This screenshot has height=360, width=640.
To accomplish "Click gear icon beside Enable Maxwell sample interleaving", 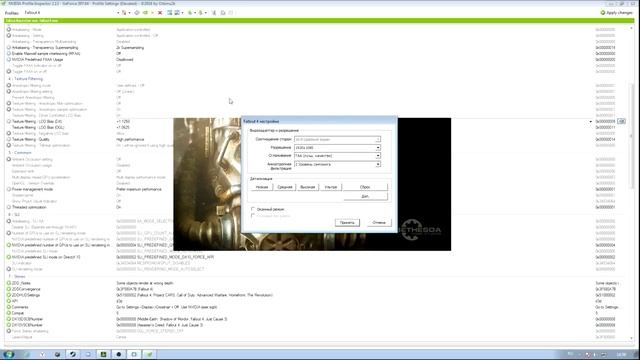I will pyautogui.click(x=9, y=53).
